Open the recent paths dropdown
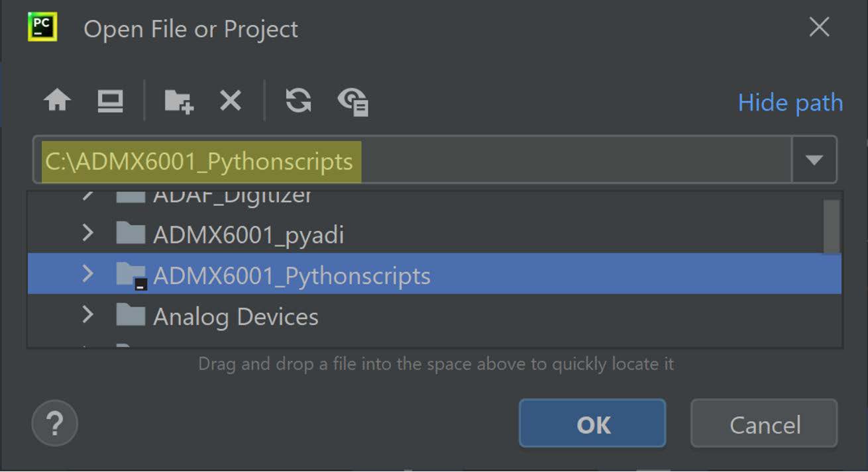 click(814, 160)
